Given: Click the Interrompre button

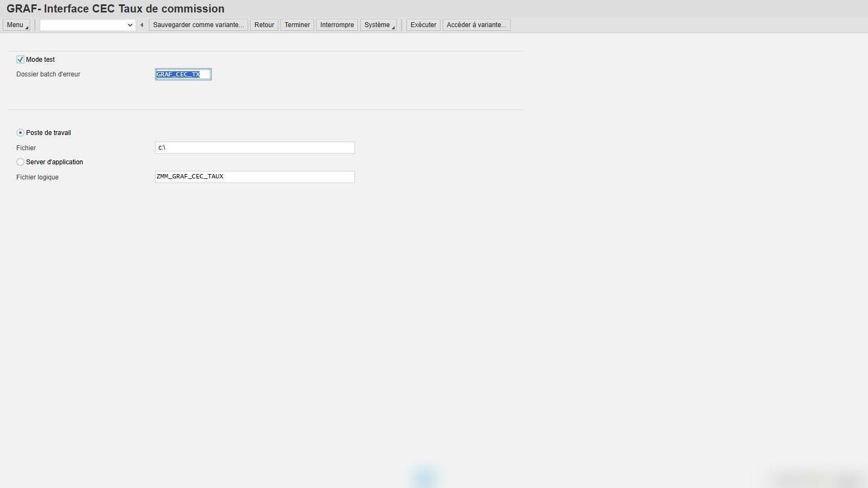Looking at the screenshot, I should pyautogui.click(x=337, y=25).
